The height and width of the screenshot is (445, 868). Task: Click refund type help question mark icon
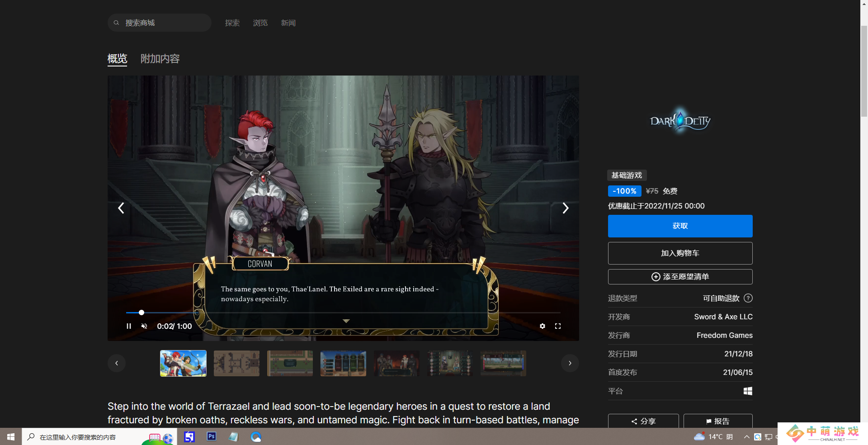(x=748, y=298)
